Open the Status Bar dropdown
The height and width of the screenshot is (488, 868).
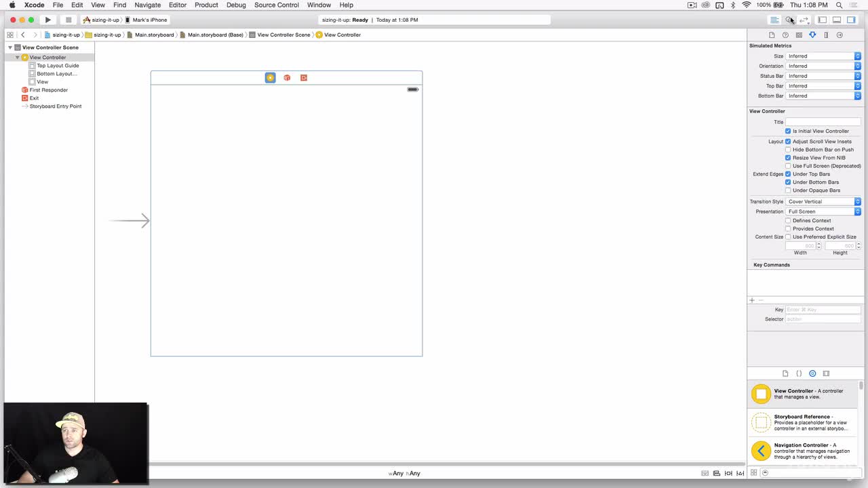(x=823, y=76)
